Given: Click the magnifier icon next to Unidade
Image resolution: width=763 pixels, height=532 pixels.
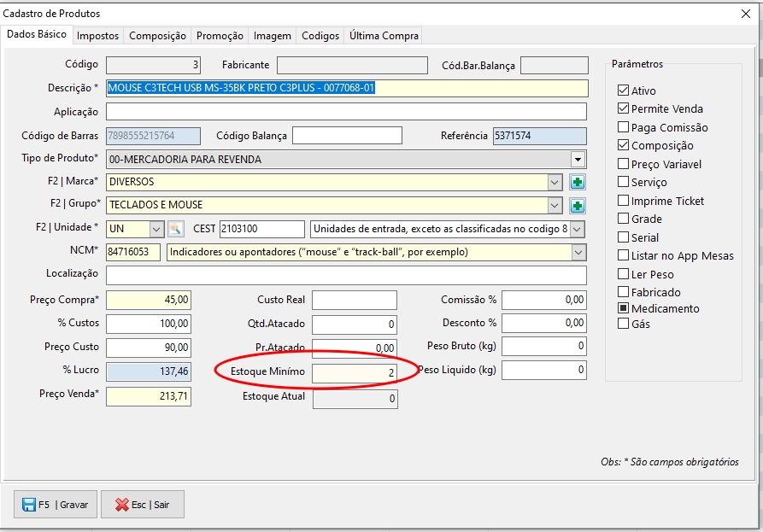Looking at the screenshot, I should click(x=175, y=229).
